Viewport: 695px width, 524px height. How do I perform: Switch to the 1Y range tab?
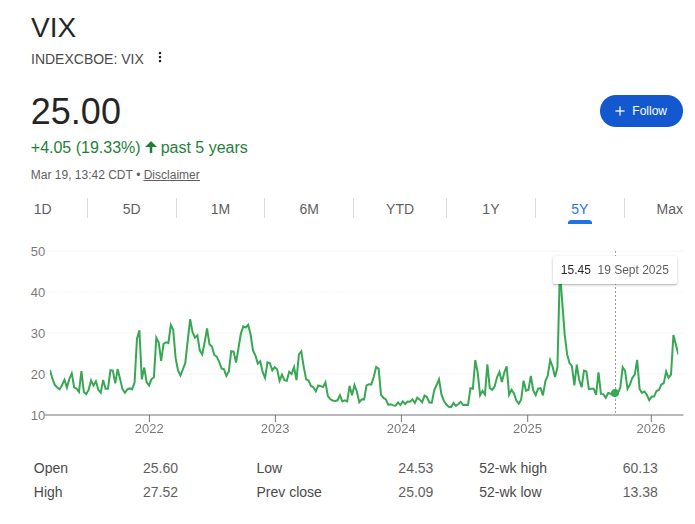click(x=491, y=209)
